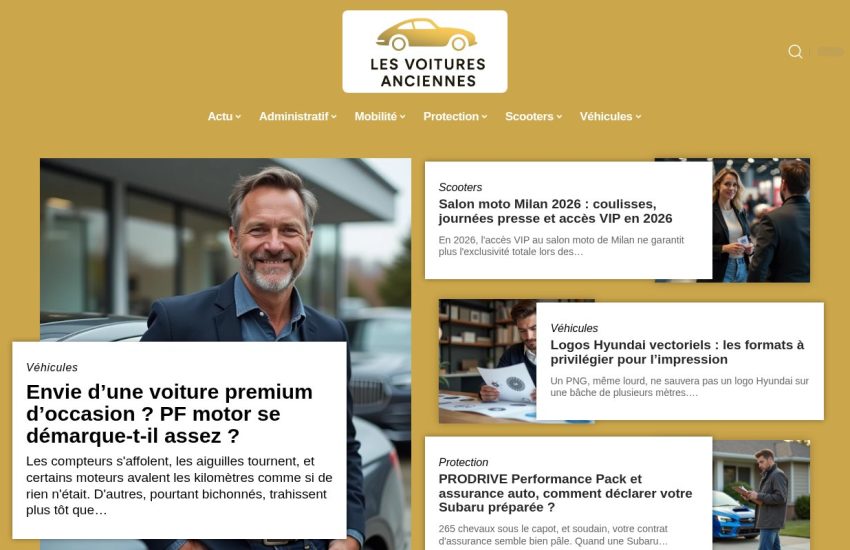The image size is (850, 550).
Task: Select the Véhicules item in navigation bar
Action: tap(606, 117)
